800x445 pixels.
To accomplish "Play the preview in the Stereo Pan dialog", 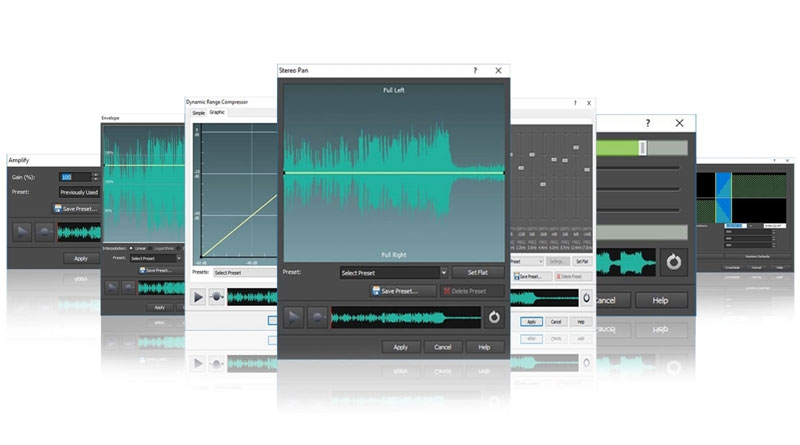I will tap(293, 317).
